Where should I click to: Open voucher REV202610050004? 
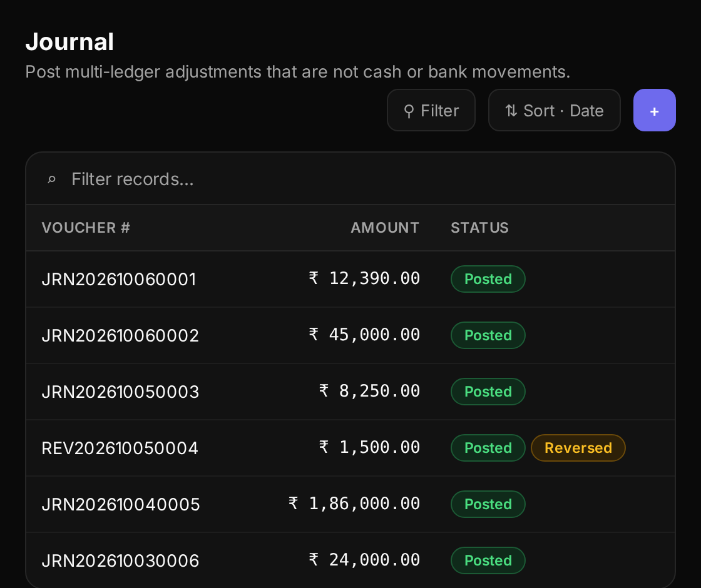[x=120, y=448]
